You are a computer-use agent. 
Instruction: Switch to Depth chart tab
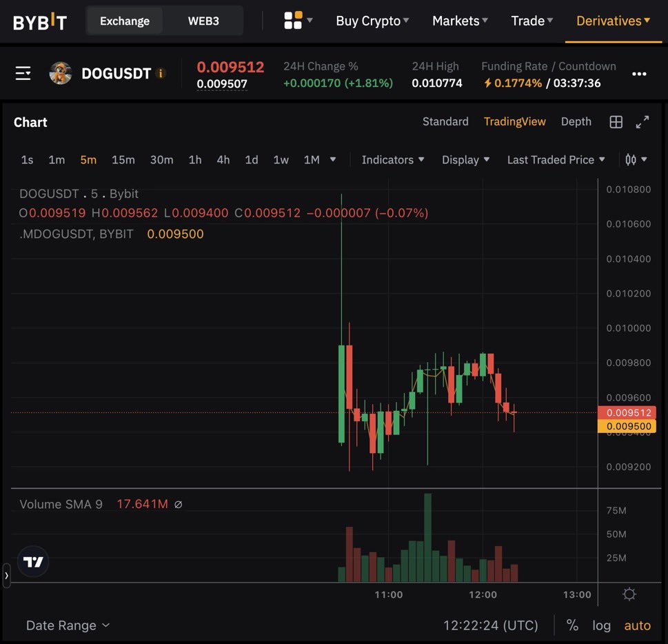click(576, 121)
